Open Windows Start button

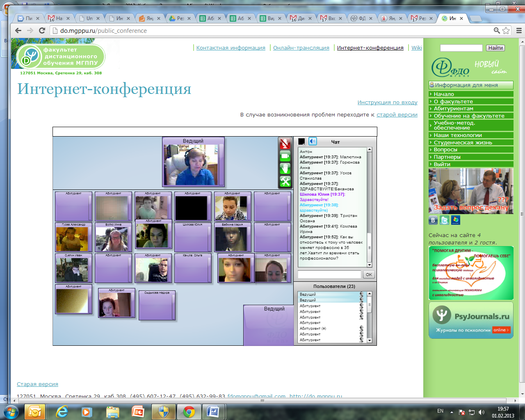pyautogui.click(x=11, y=411)
